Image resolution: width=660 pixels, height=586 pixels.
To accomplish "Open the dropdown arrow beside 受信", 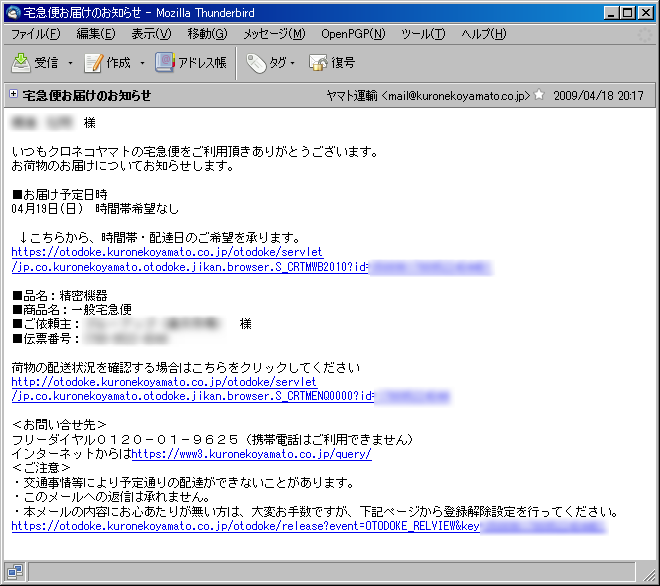I will click(71, 63).
